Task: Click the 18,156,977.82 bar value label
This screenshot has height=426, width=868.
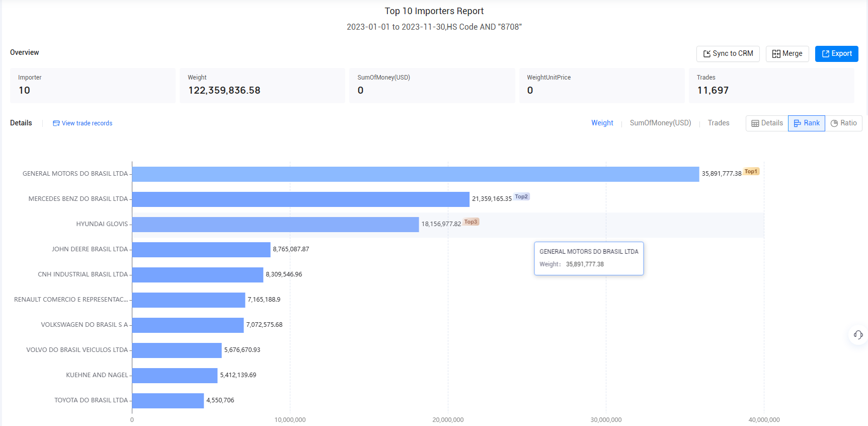Action: (441, 224)
